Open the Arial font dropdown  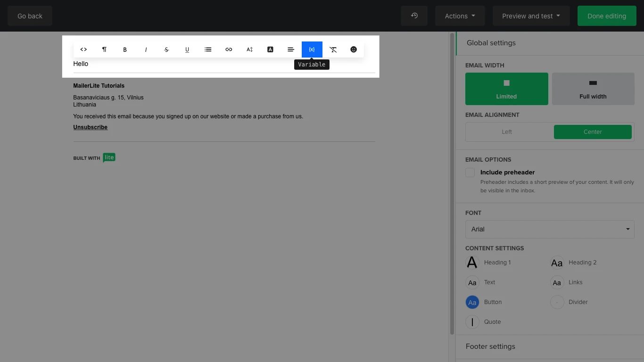click(550, 229)
